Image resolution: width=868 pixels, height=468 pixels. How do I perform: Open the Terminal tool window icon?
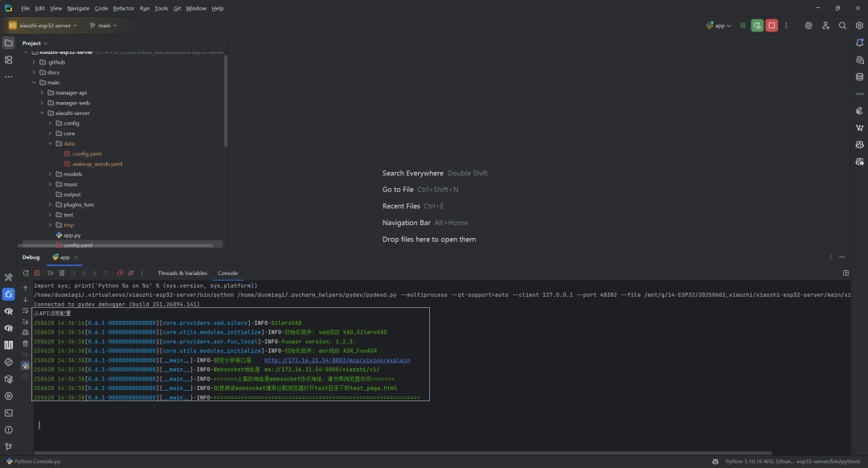8,413
